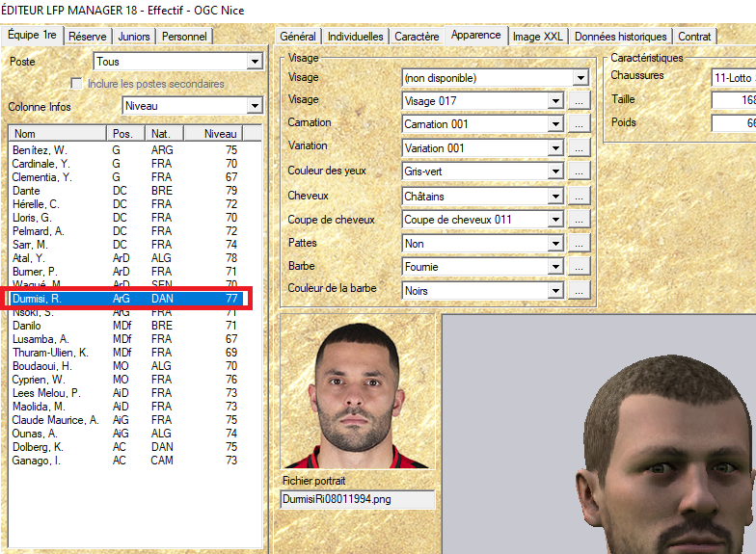Click the player portrait photo thumbnail
This screenshot has width=756, height=554.
357,392
